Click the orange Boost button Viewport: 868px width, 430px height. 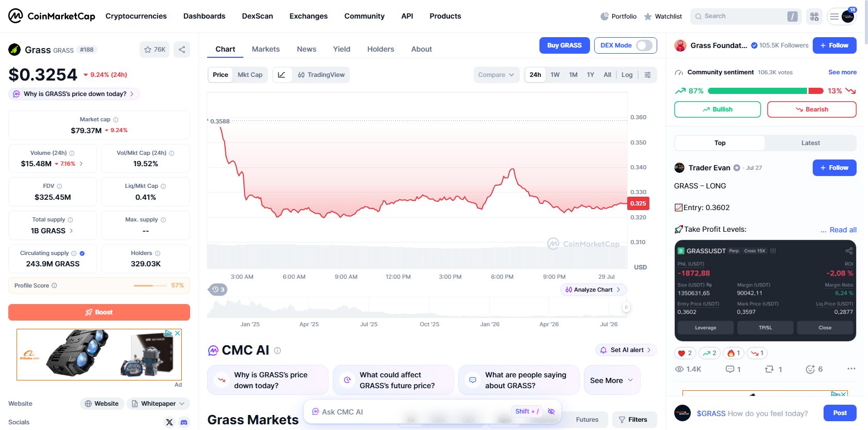tap(99, 312)
